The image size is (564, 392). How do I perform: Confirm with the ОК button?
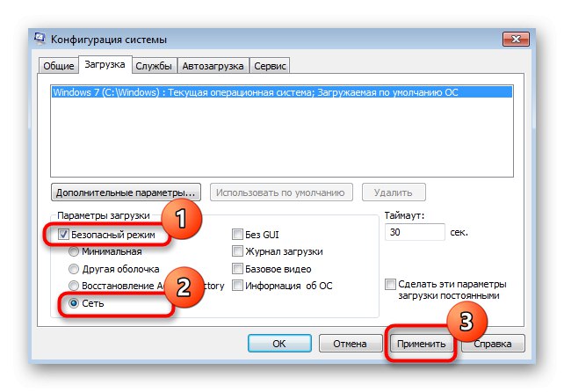point(279,344)
